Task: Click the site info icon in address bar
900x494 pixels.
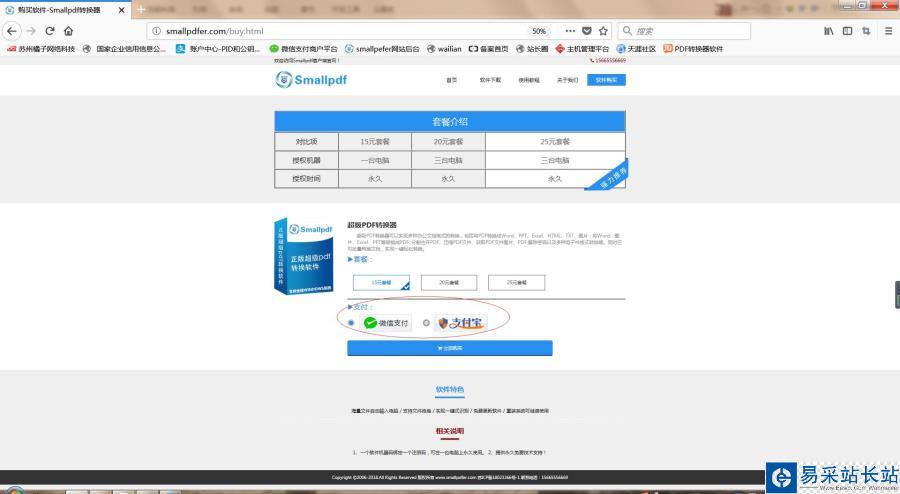Action: click(x=156, y=31)
